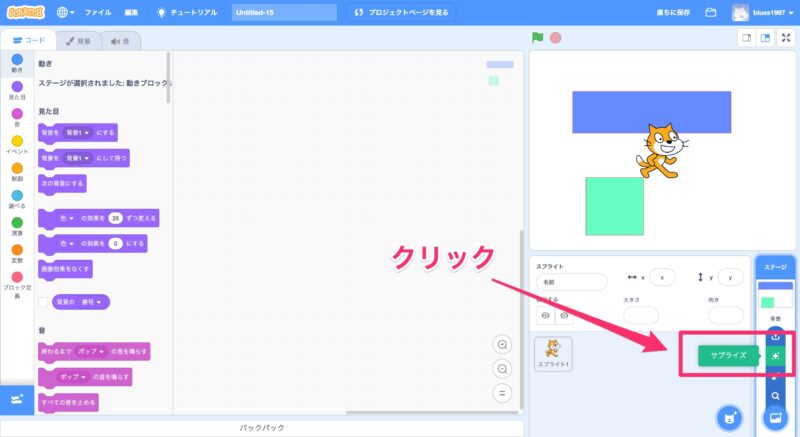Click the add sprite cat button
The height and width of the screenshot is (437, 800).
(731, 416)
